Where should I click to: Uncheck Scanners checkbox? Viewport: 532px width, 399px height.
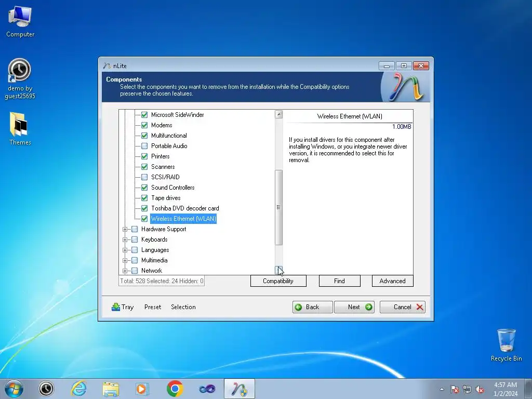click(144, 167)
